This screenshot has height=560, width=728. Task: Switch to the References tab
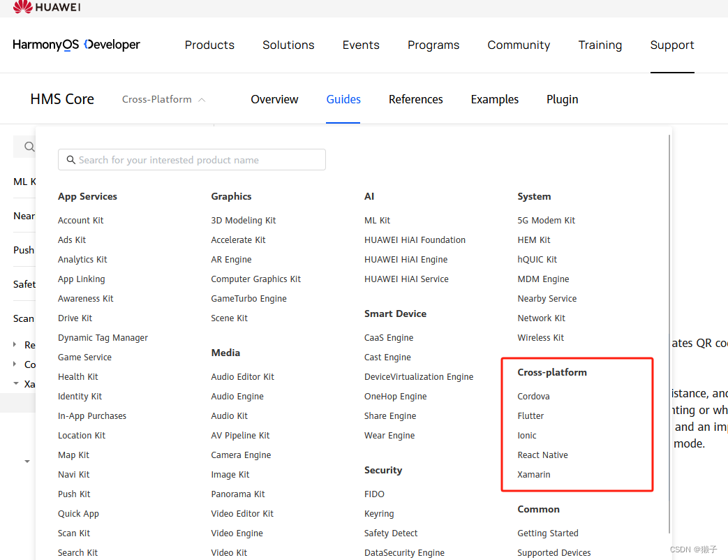415,99
